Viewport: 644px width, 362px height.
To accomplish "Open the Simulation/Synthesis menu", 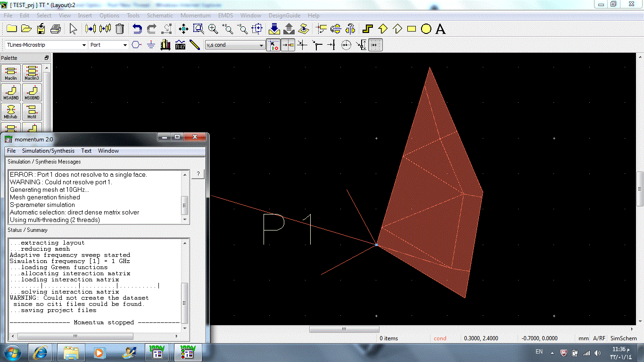I will 48,151.
